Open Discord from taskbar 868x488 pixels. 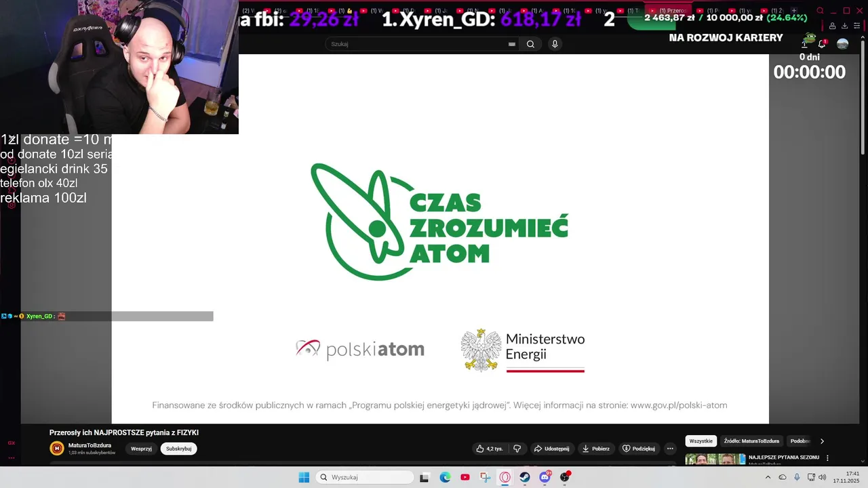(x=545, y=477)
